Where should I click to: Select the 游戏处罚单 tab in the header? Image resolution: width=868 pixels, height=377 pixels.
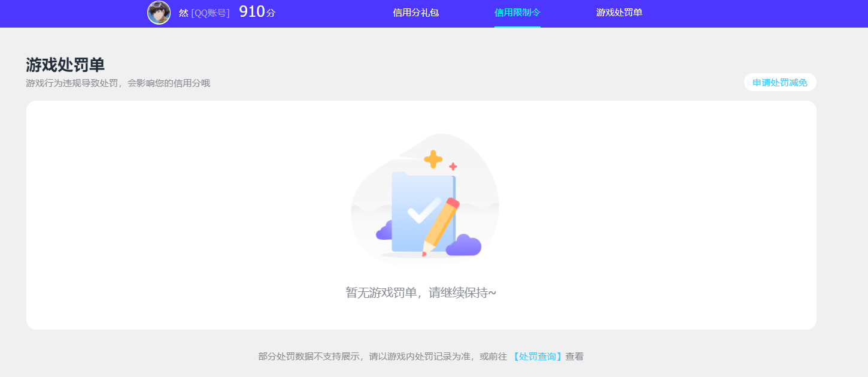[x=619, y=13]
